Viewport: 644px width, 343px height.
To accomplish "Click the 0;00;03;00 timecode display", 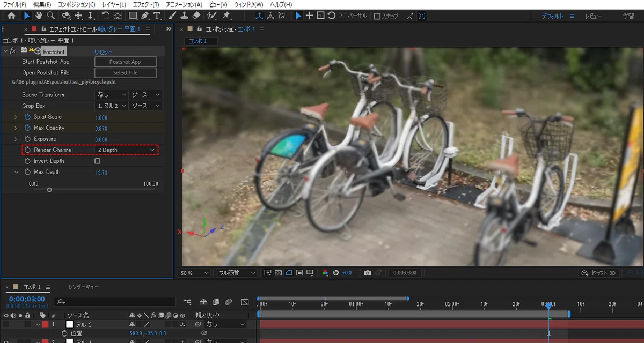I will tap(26, 299).
